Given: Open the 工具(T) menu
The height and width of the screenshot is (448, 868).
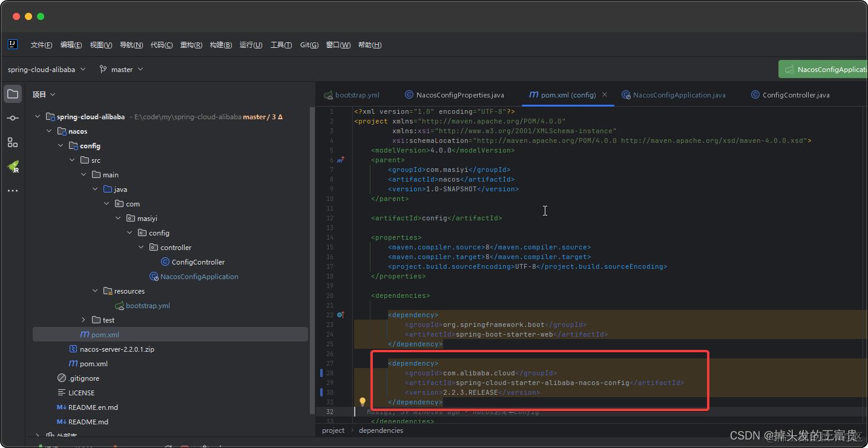Looking at the screenshot, I should pyautogui.click(x=281, y=45).
